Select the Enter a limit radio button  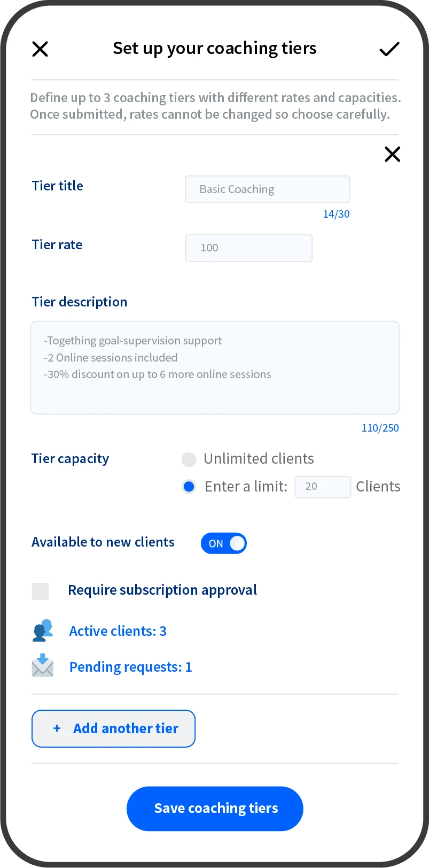(189, 487)
